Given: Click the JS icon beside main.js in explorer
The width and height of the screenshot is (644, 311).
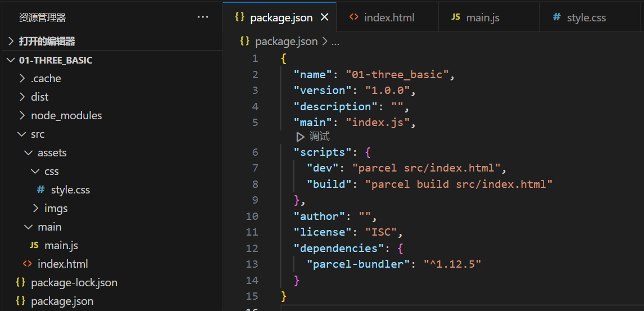Looking at the screenshot, I should pyautogui.click(x=34, y=245).
